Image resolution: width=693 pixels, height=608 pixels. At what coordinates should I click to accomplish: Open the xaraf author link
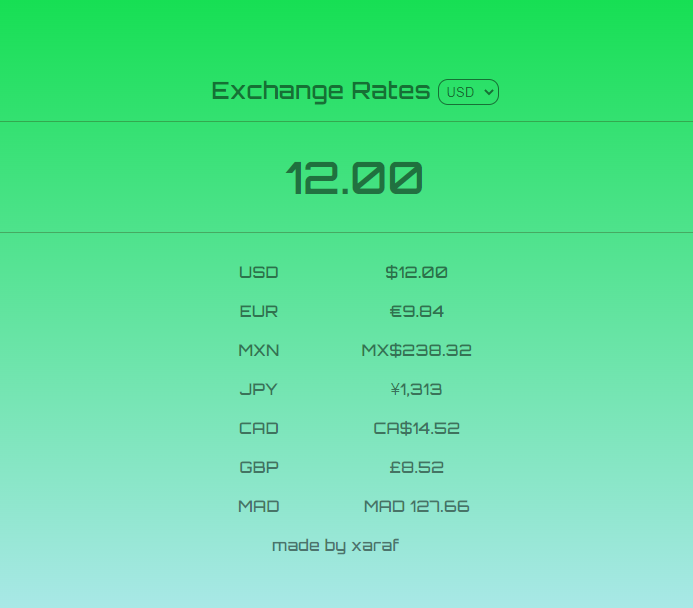(375, 546)
